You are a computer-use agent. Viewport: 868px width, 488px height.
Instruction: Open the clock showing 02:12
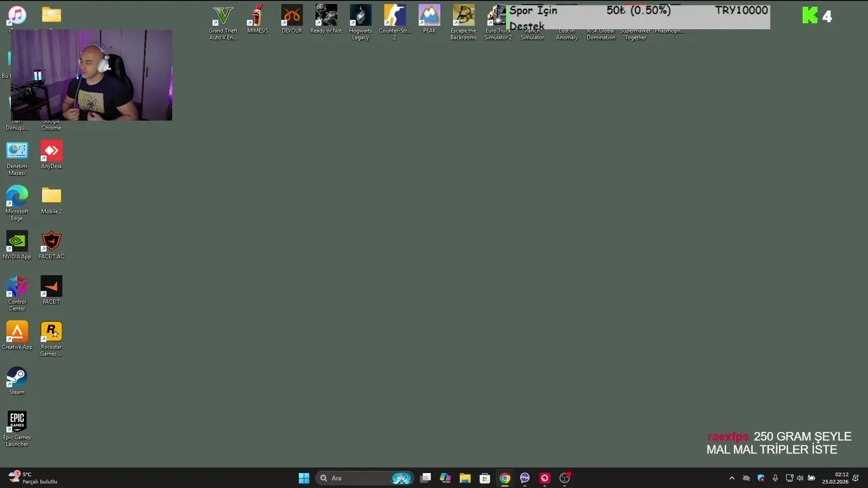point(835,478)
